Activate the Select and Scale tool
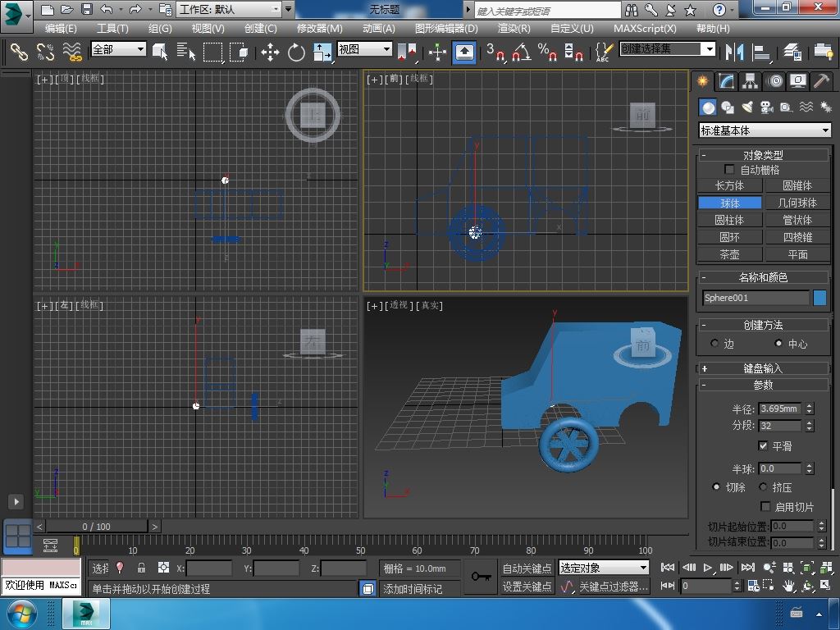This screenshot has height=630, width=840. (322, 52)
